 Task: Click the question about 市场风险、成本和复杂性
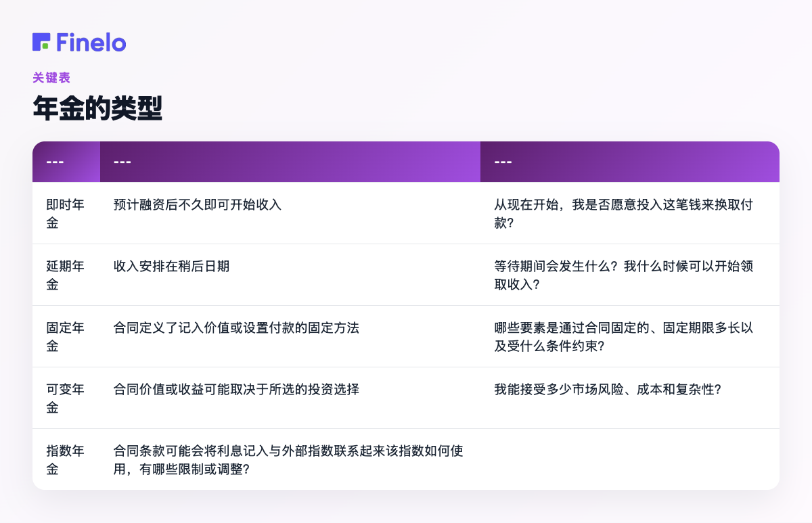[608, 390]
